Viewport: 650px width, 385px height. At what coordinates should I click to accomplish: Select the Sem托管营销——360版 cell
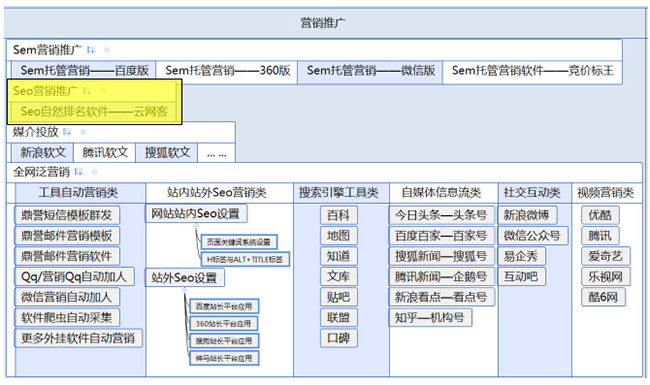pyautogui.click(x=227, y=71)
